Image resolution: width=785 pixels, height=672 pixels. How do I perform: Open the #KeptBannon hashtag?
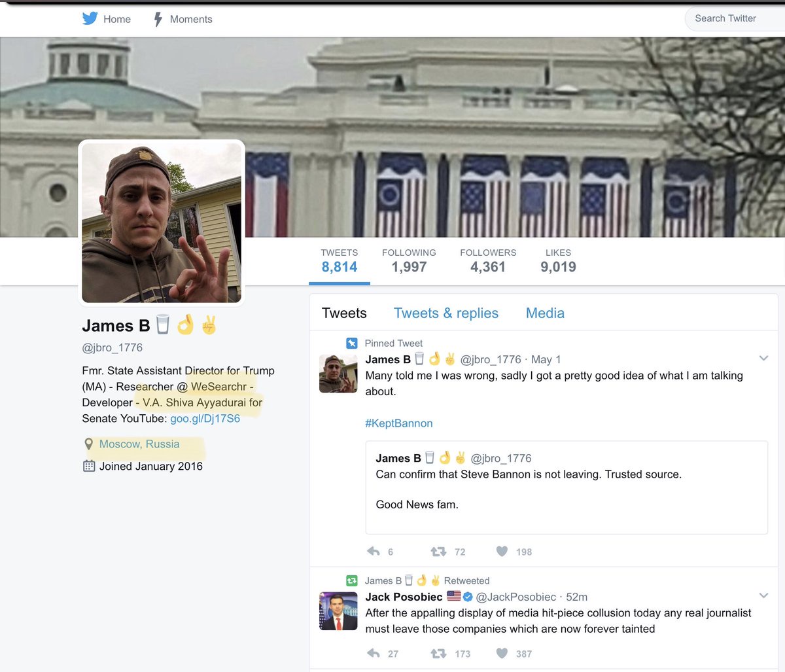click(399, 423)
